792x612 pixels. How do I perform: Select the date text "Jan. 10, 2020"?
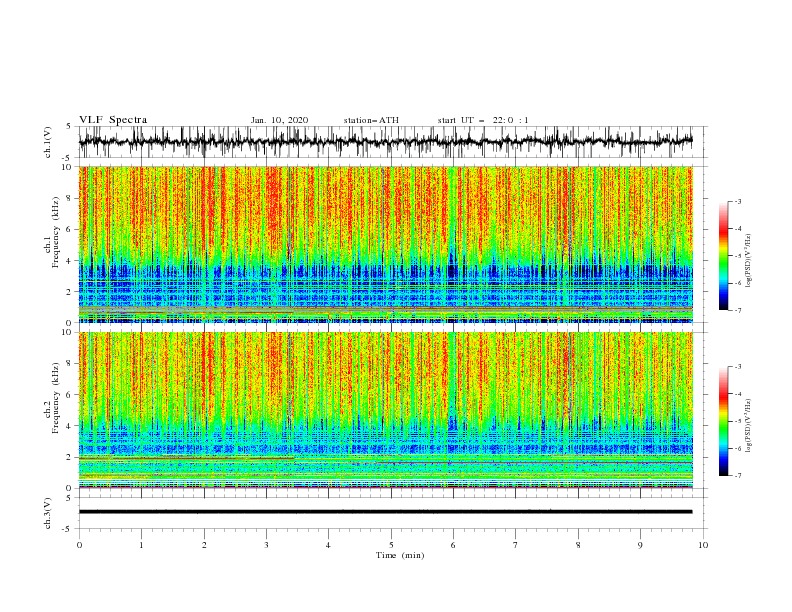click(279, 120)
